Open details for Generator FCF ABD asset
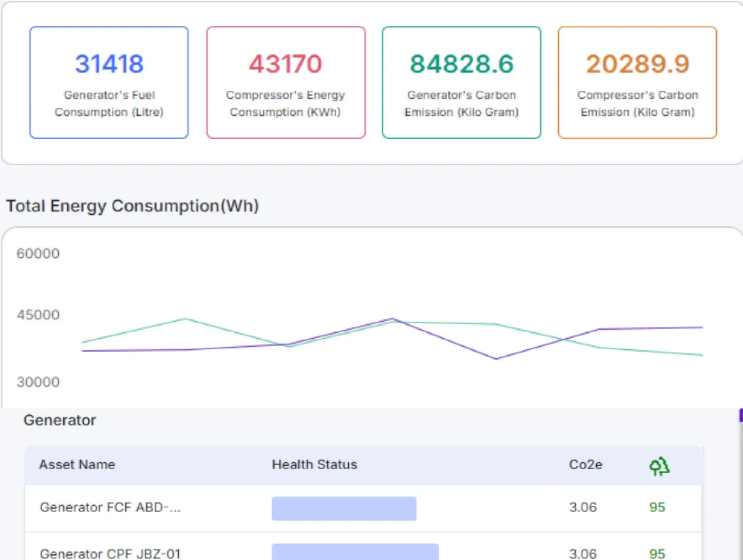The height and width of the screenshot is (560, 743). coord(111,507)
